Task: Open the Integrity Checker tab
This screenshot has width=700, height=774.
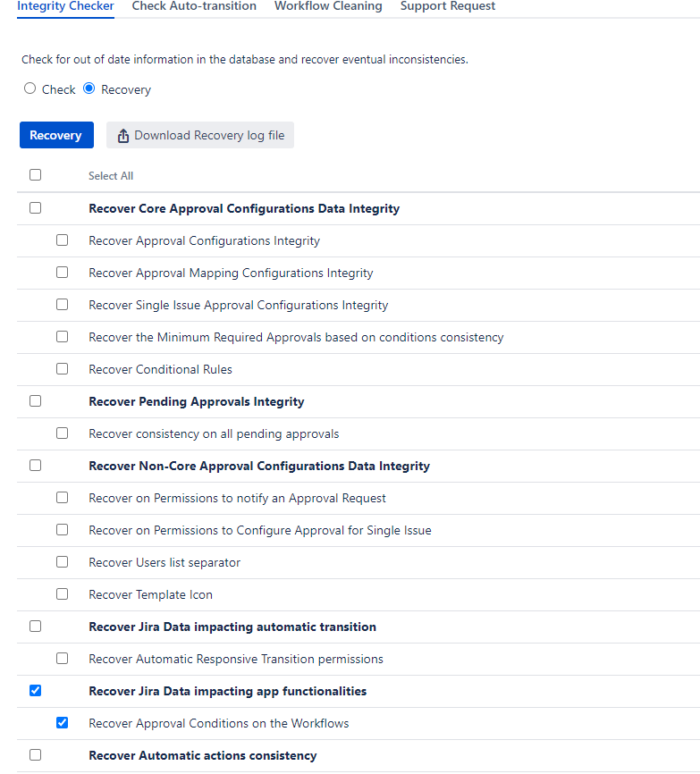Action: (x=65, y=6)
